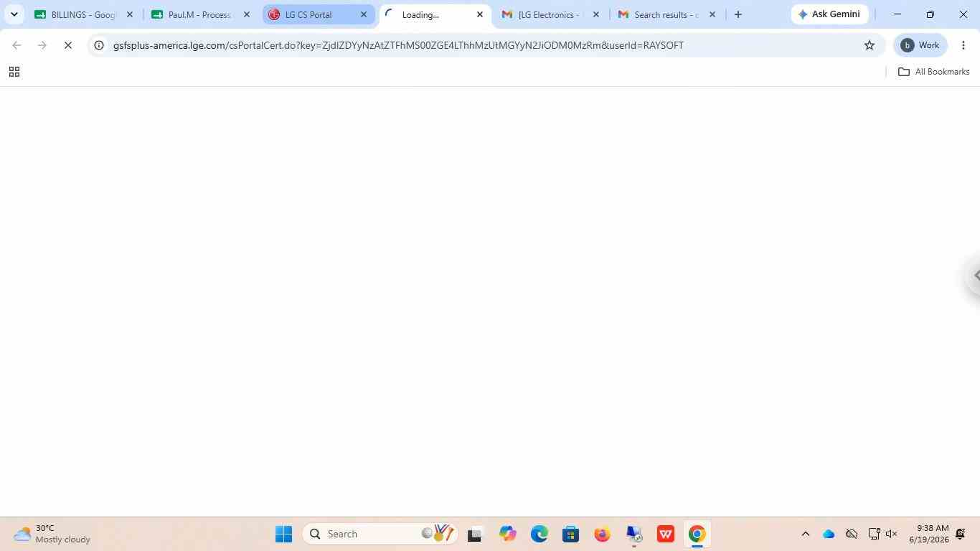Show hidden system tray icons
980x551 pixels.
[x=805, y=534]
